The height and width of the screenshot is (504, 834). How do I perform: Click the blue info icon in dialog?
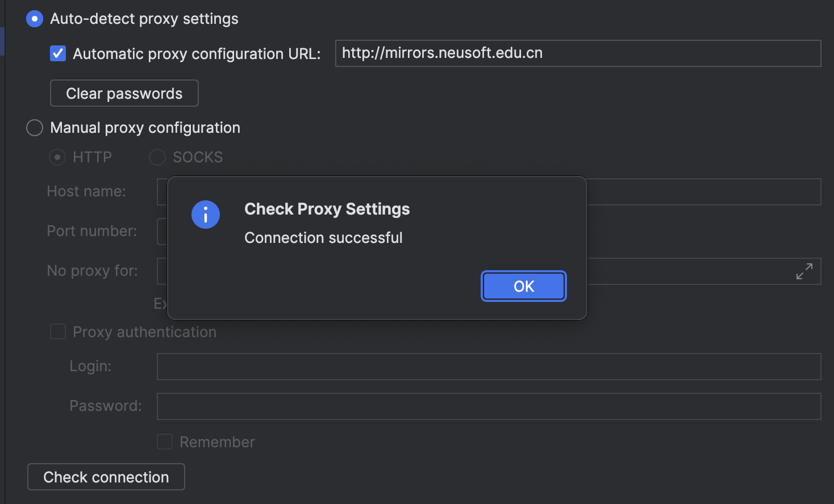(206, 215)
